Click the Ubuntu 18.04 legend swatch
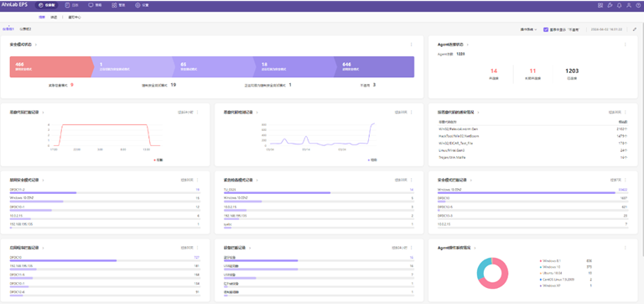Screen dimensions: 644x304 click(x=541, y=273)
